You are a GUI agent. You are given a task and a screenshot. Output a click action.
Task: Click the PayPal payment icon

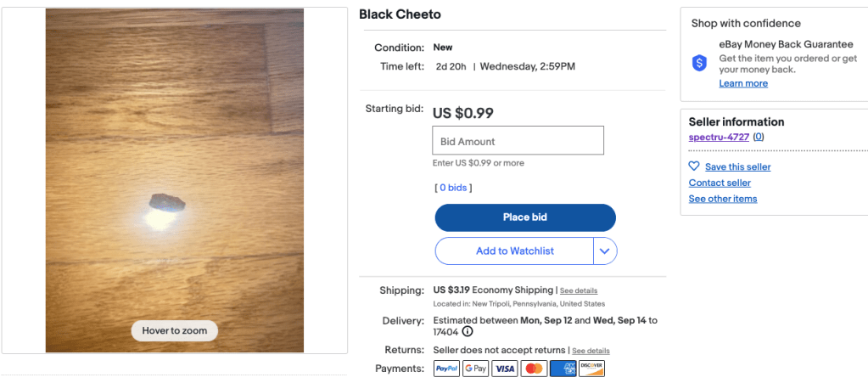(446, 369)
